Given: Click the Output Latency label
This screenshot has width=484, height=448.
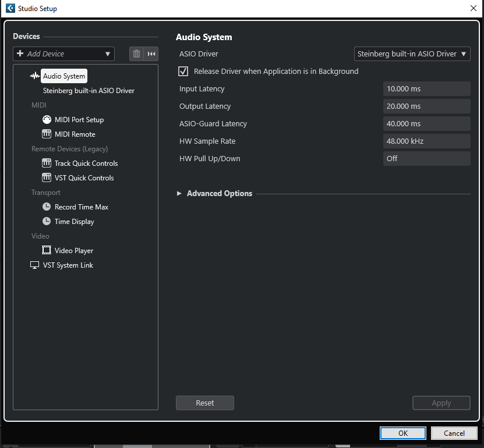Looking at the screenshot, I should tap(205, 106).
